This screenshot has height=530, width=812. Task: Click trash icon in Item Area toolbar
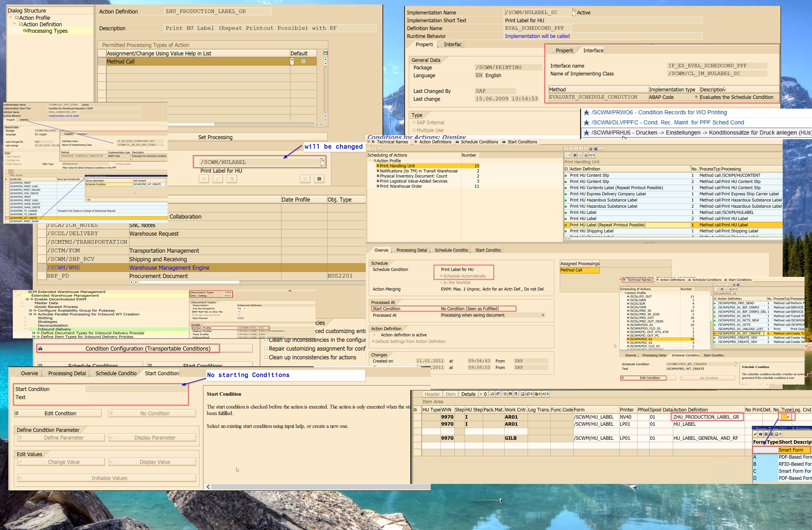516,394
